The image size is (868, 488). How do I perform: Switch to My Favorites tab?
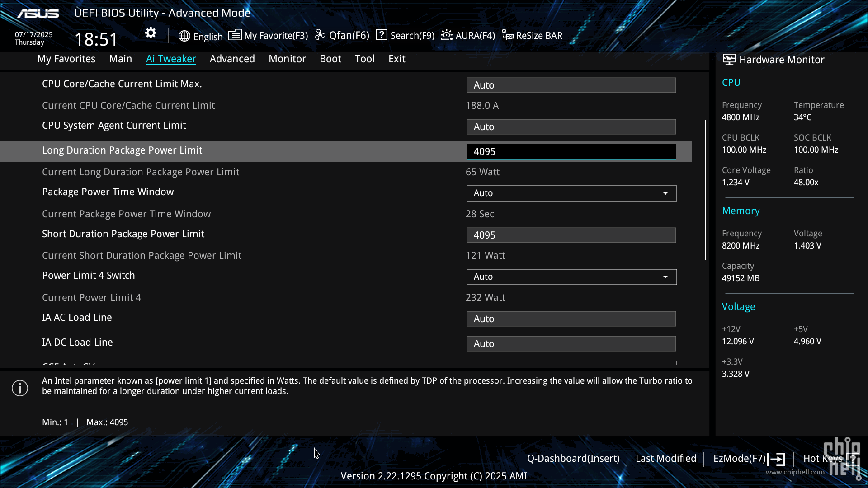tap(66, 59)
